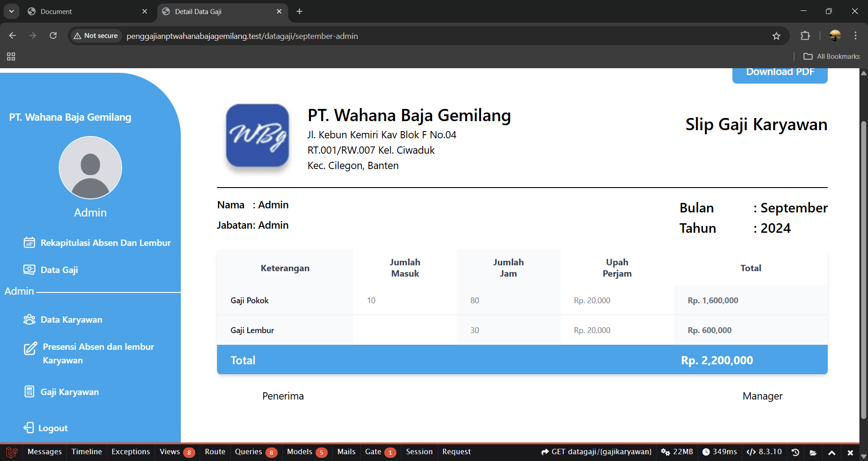Open the Queries debugbar tab
Viewport: 868px width, 461px height.
256,452
